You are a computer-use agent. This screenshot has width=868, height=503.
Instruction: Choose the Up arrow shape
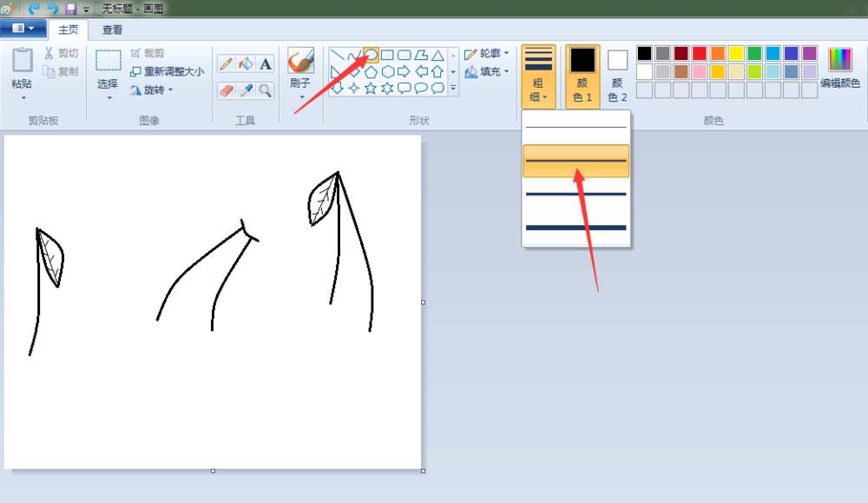tap(437, 71)
